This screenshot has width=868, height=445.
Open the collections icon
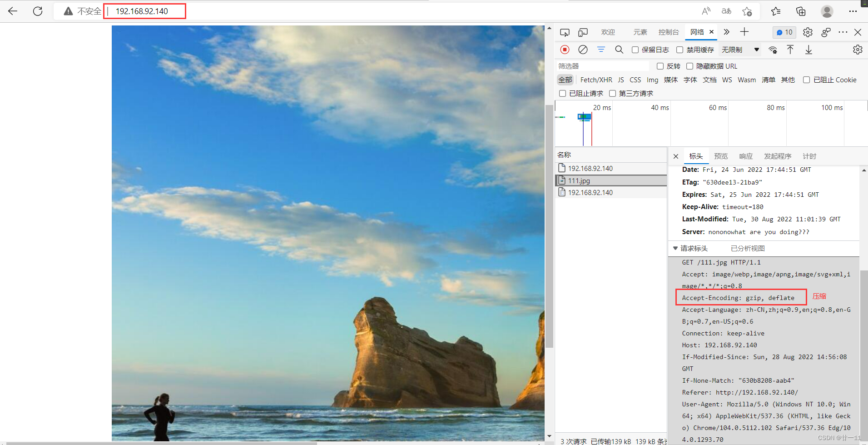tap(801, 11)
